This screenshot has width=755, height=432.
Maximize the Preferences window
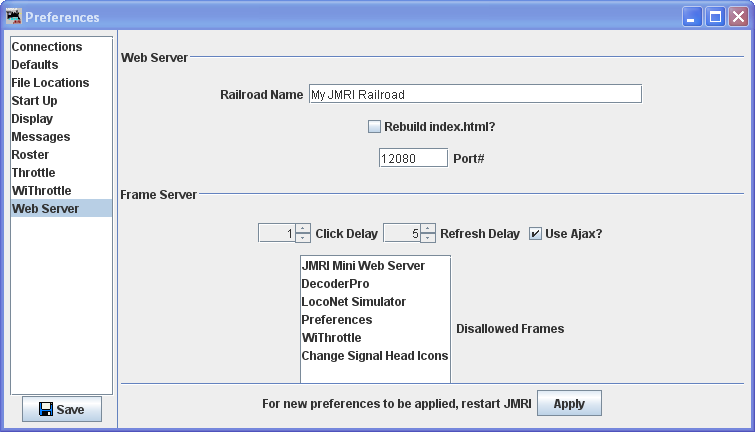coord(715,17)
